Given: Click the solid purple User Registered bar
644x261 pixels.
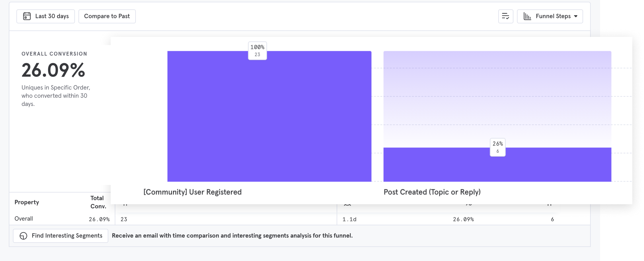Looking at the screenshot, I should click(x=269, y=116).
